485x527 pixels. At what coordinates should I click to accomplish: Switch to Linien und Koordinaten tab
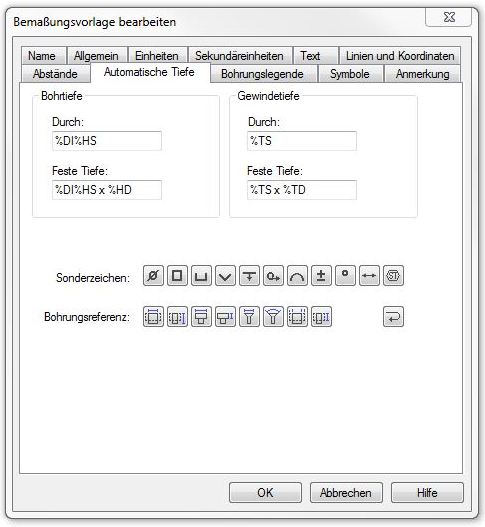coord(400,56)
